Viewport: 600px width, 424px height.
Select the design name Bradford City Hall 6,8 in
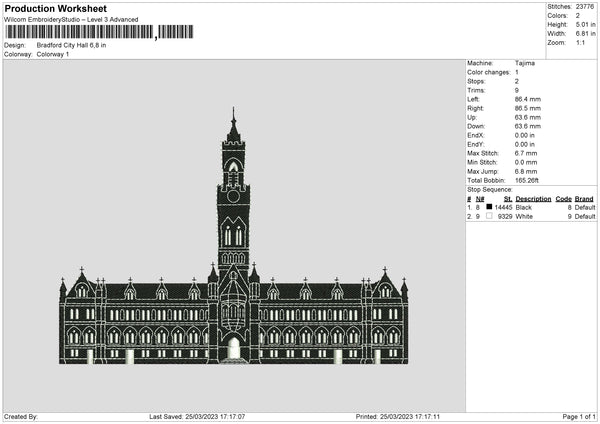pos(72,45)
